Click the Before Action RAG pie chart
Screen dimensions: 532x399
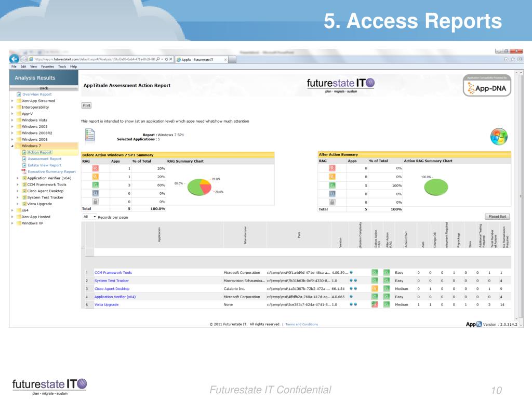pyautogui.click(x=199, y=187)
